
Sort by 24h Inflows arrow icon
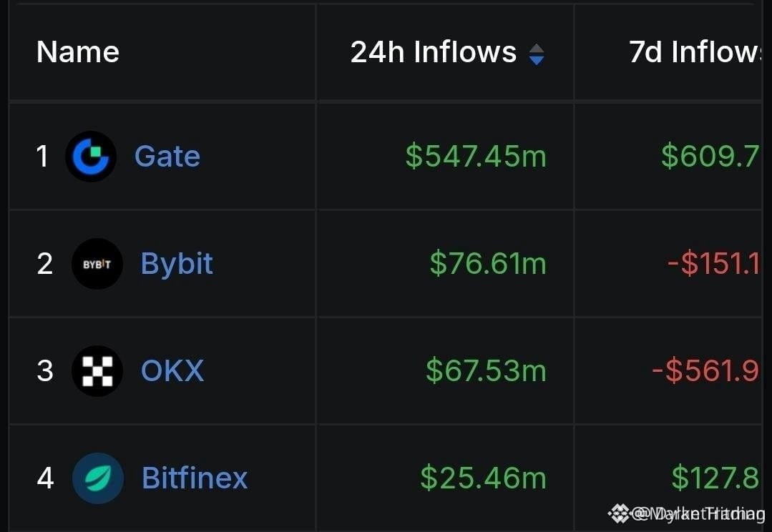(537, 54)
